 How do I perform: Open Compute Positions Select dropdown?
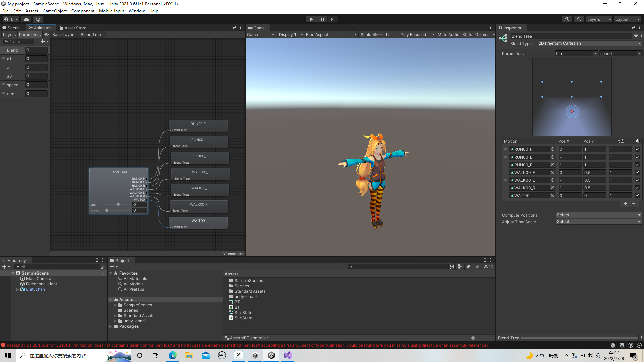(x=598, y=215)
